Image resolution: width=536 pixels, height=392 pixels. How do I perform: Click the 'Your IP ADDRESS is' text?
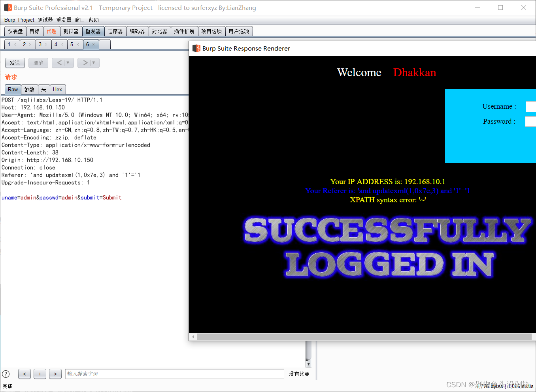pyautogui.click(x=388, y=182)
